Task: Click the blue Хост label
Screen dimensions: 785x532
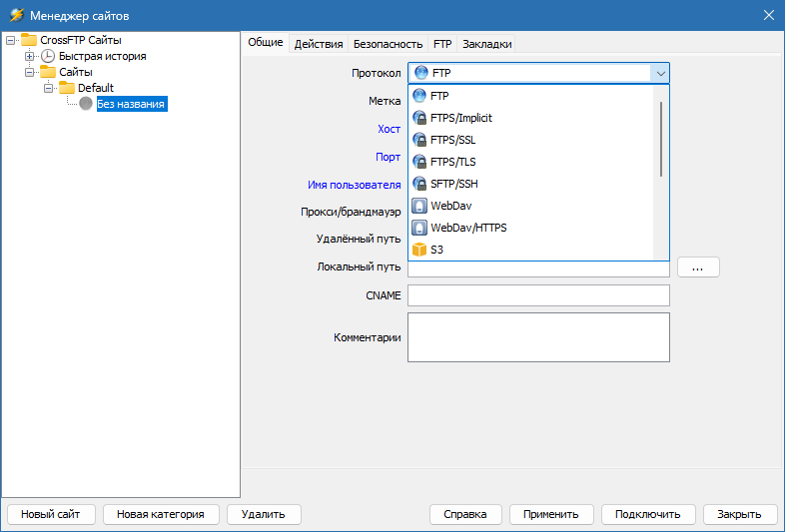Action: [389, 129]
